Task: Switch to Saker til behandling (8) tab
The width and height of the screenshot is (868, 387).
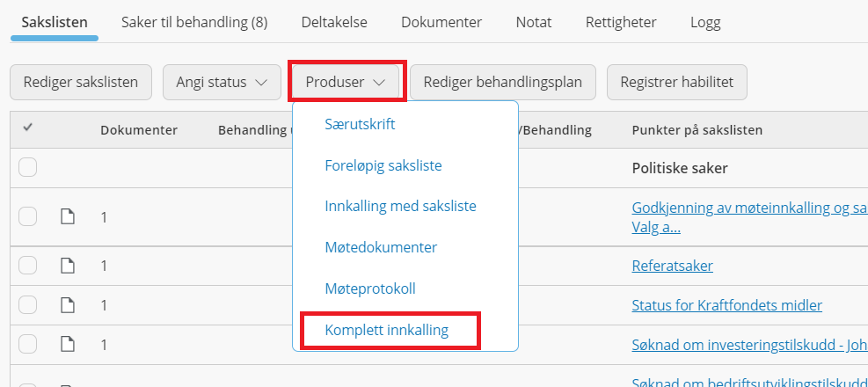Action: click(194, 23)
